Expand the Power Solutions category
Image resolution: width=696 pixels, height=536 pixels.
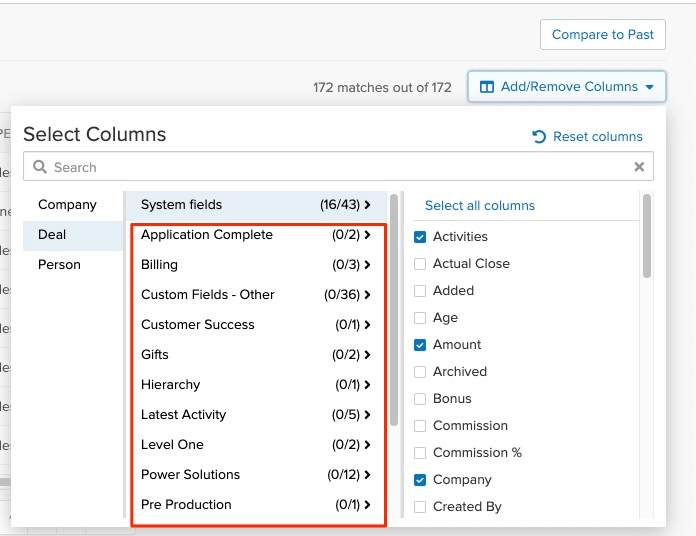pos(190,475)
